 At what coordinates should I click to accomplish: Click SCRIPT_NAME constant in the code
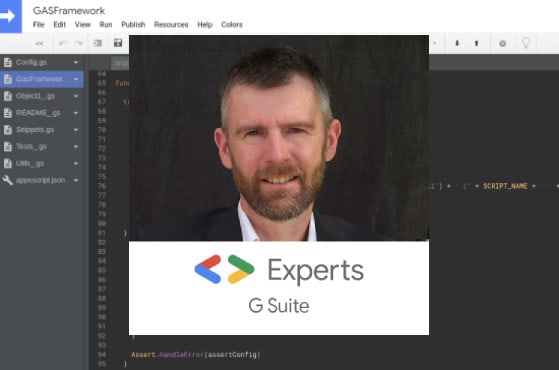[505, 186]
